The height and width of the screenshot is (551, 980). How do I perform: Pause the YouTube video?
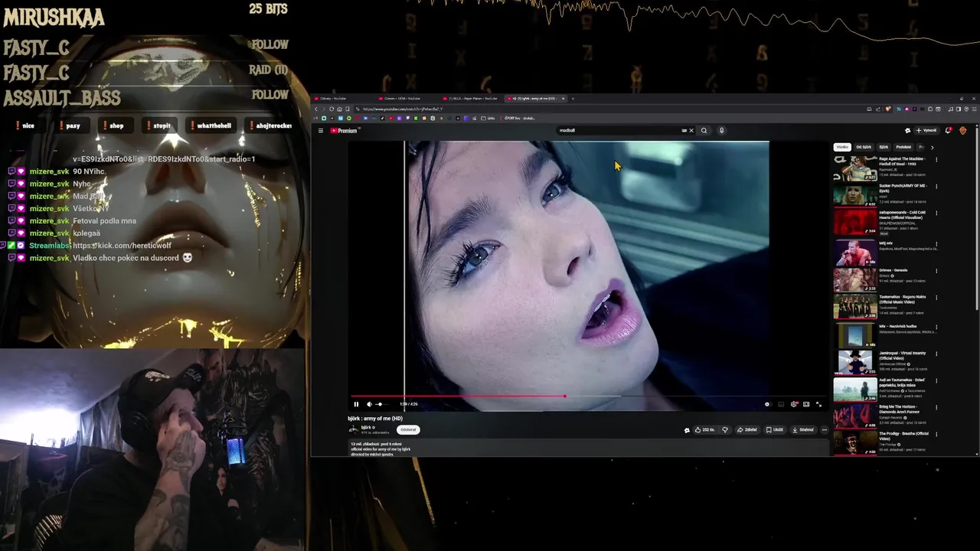click(356, 404)
